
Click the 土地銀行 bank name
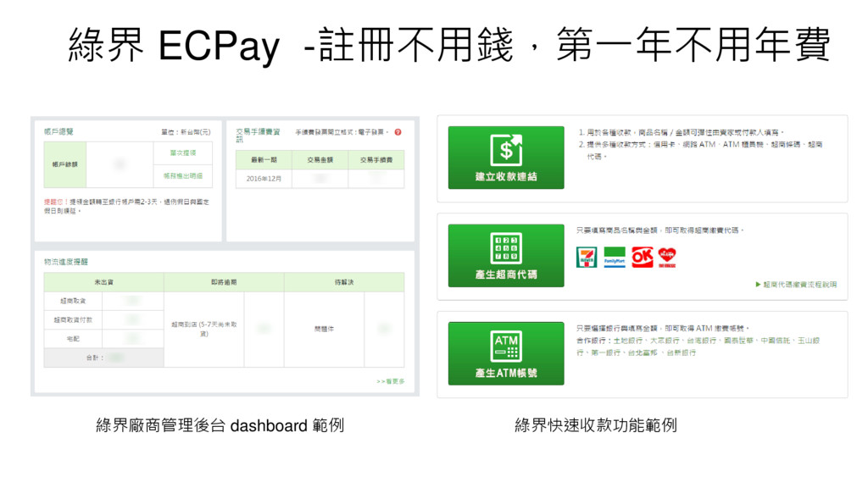628,341
